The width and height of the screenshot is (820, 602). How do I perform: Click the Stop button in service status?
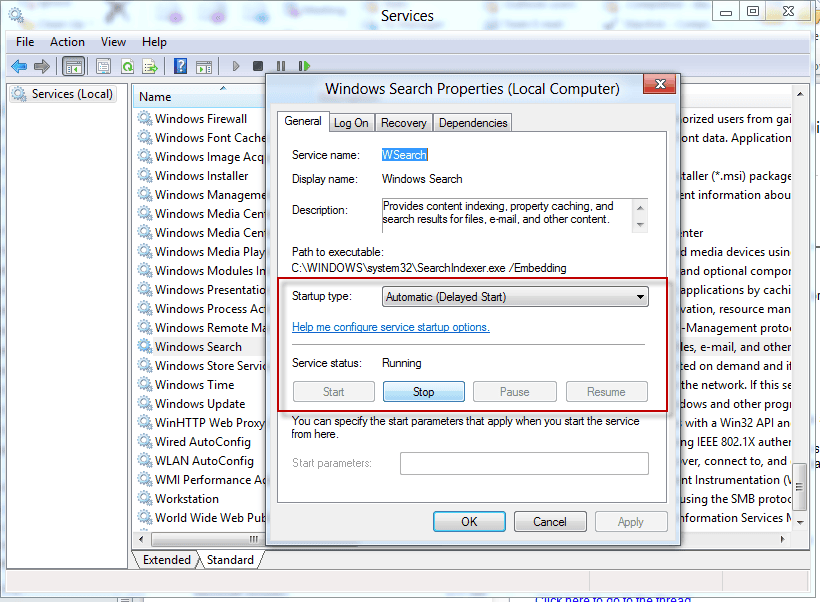424,392
